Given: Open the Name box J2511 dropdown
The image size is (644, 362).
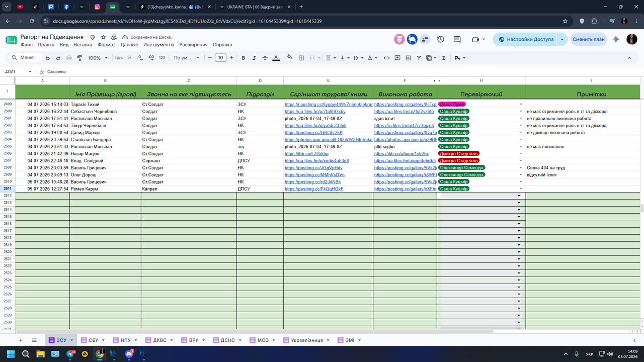Looking at the screenshot, I should coord(30,72).
